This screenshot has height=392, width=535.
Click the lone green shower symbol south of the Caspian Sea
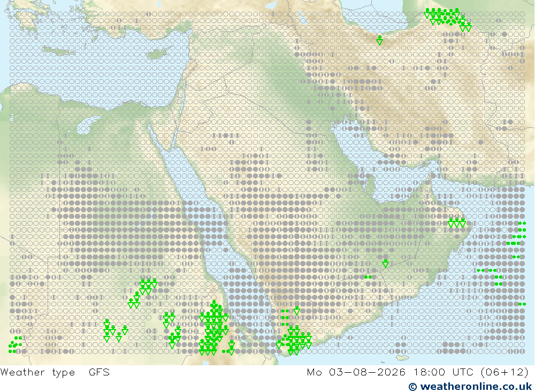click(x=379, y=41)
